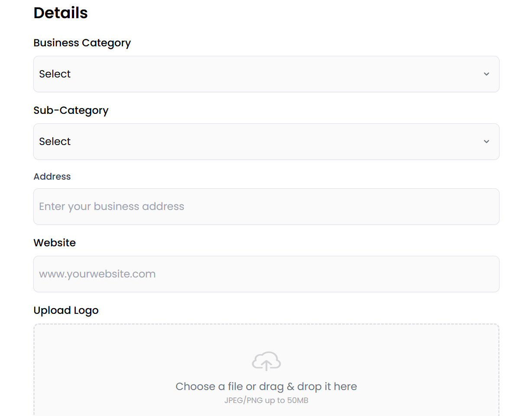Click the JPEG/PNG up to 50MB text
Image resolution: width=532 pixels, height=416 pixels.
point(266,400)
